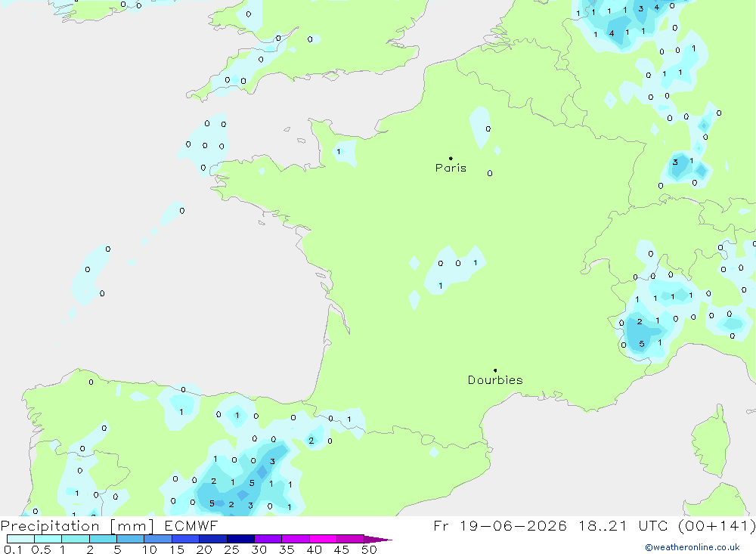Click the Dourbies location label

[495, 380]
